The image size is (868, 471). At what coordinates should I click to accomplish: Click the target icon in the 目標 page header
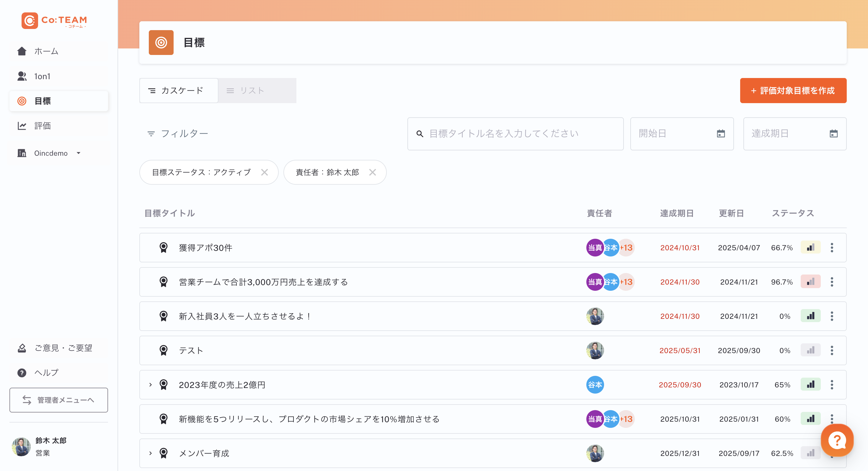pyautogui.click(x=161, y=43)
